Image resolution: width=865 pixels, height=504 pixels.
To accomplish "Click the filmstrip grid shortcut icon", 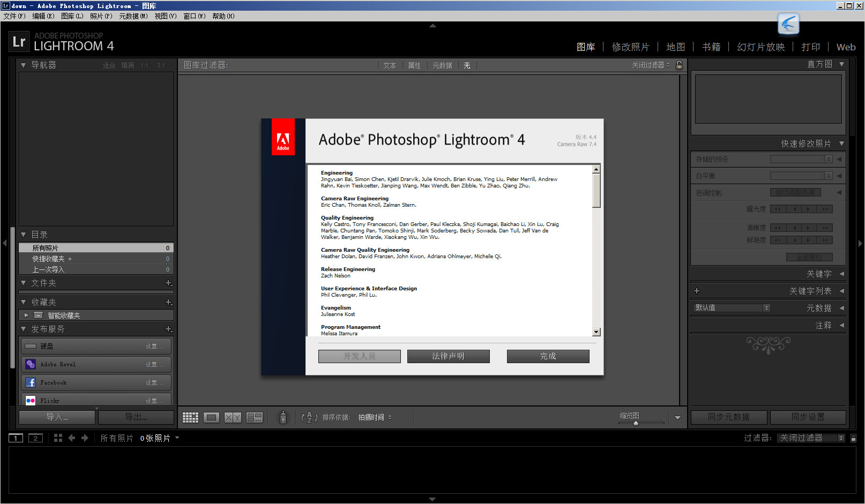I will (x=58, y=438).
